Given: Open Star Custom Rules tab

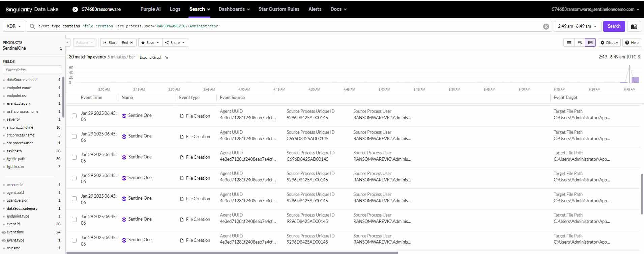Looking at the screenshot, I should (x=279, y=9).
